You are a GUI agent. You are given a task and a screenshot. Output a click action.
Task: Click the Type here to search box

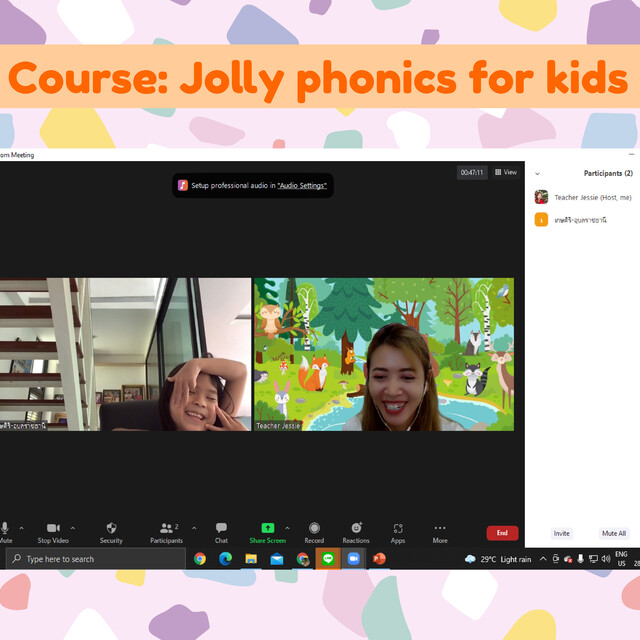[x=96, y=559]
